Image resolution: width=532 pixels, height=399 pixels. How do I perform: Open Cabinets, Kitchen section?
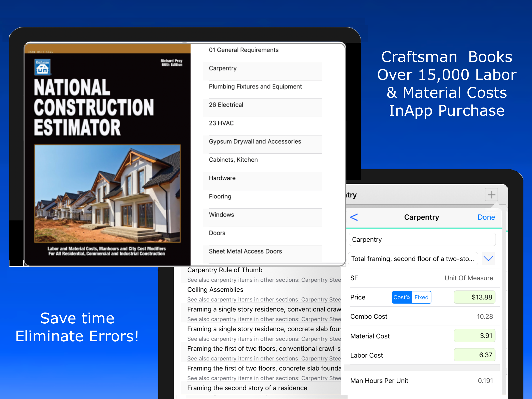click(262, 162)
